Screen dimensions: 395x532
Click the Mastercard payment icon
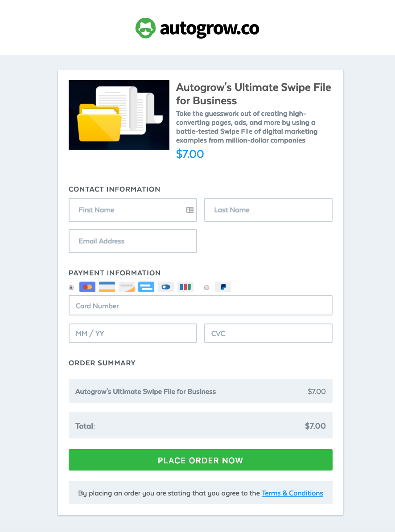click(x=87, y=287)
